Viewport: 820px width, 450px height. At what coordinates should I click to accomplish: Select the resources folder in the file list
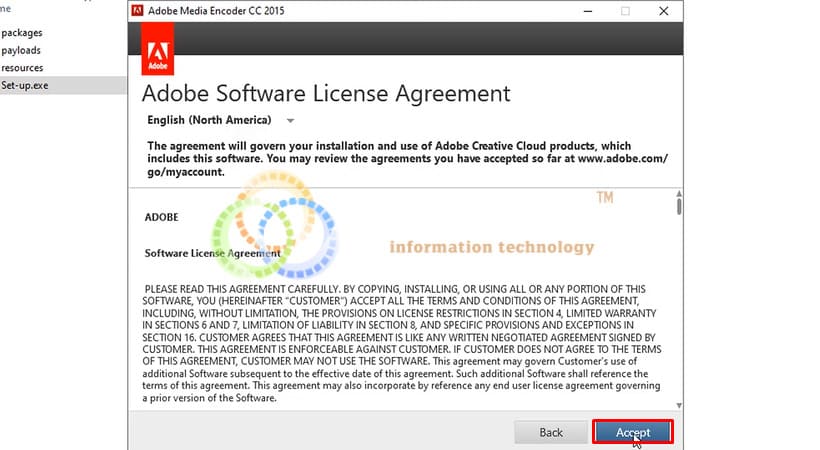coord(22,68)
